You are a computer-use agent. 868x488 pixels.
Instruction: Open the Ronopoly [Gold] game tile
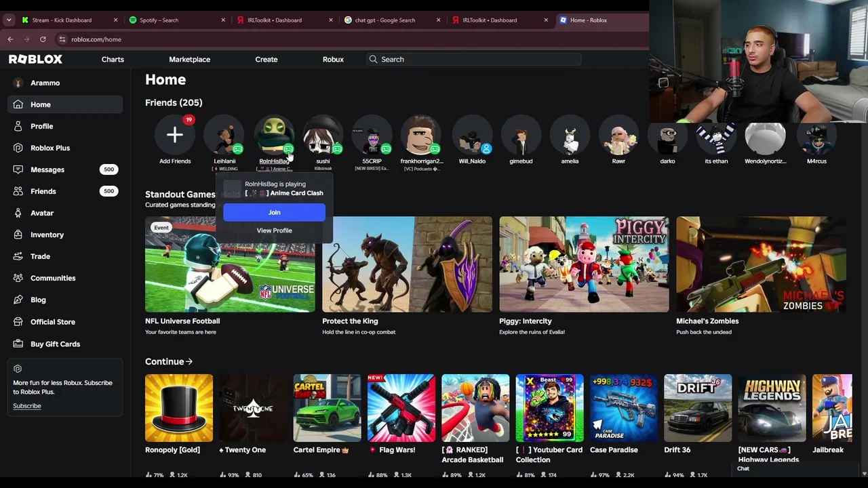(x=179, y=408)
